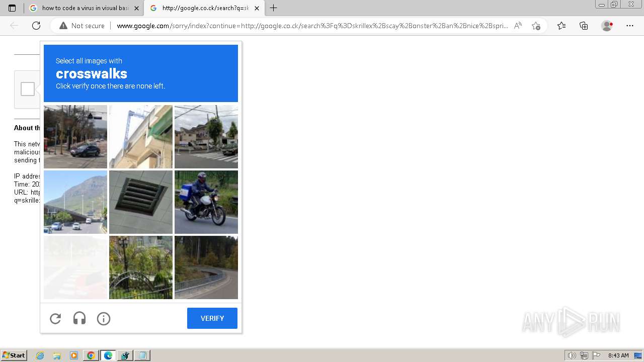Select the tile with mountain and highway bridge
The image size is (644, 362).
tap(75, 202)
